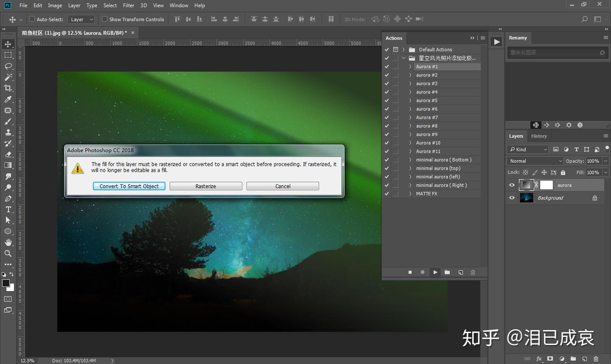Screen dimensions: 611x364
Task: Click the Add layer style fx icon
Action: click(539, 359)
